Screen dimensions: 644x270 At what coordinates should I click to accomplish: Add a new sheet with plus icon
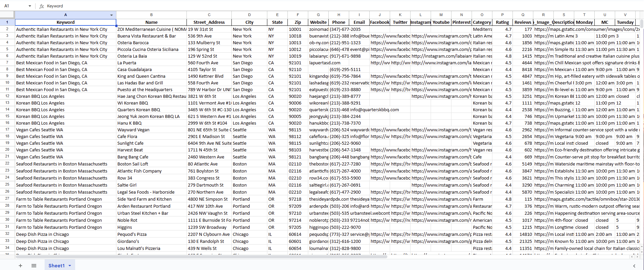pos(20,266)
